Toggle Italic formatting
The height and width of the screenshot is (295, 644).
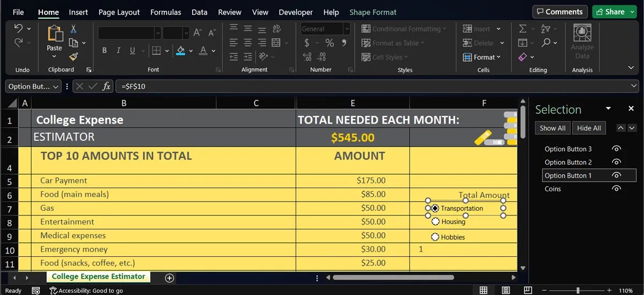point(118,51)
